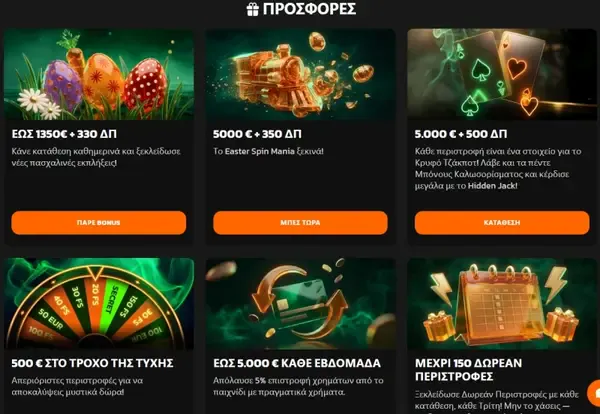Open the neon playing cards promotion image
The image size is (600, 414).
pos(502,74)
